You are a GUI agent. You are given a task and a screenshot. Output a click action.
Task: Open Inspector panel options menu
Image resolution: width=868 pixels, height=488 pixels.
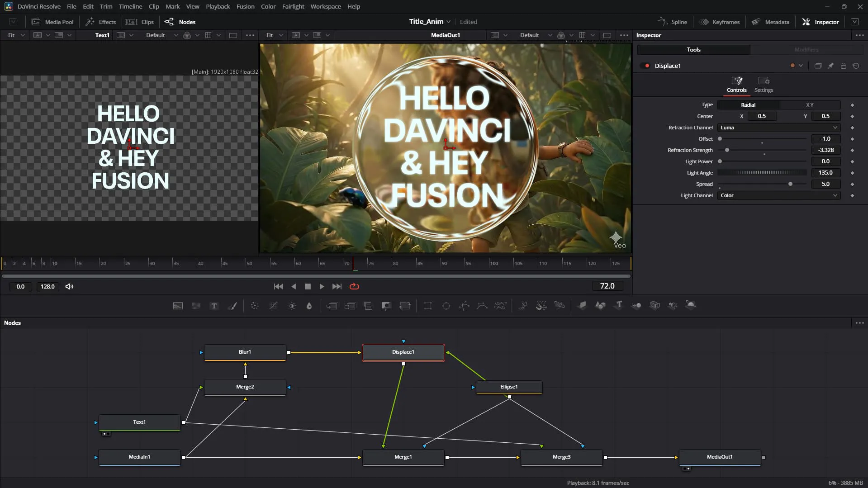[859, 35]
